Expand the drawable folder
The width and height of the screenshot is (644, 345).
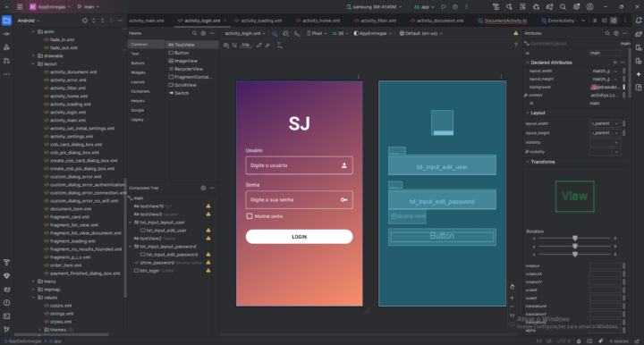click(x=33, y=55)
